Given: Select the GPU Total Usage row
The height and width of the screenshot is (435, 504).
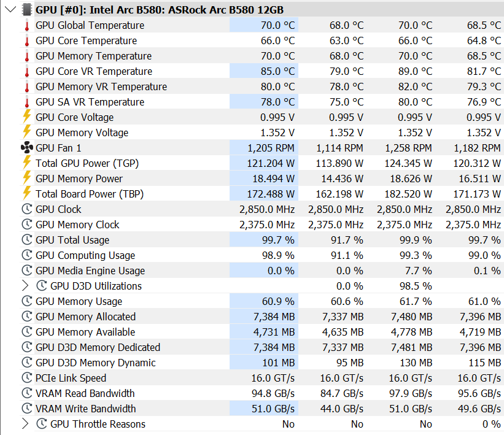Looking at the screenshot, I should pos(262,240).
